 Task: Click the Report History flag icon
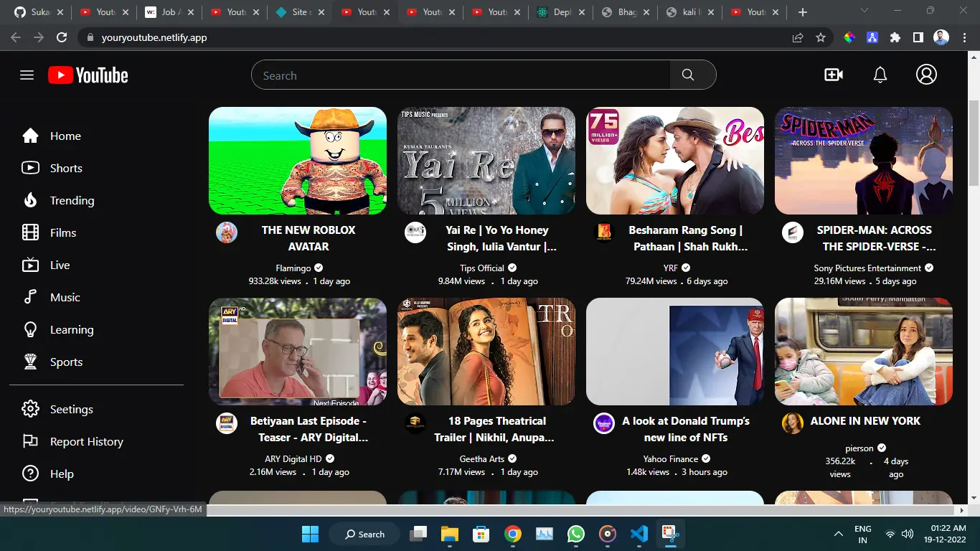[x=30, y=441]
